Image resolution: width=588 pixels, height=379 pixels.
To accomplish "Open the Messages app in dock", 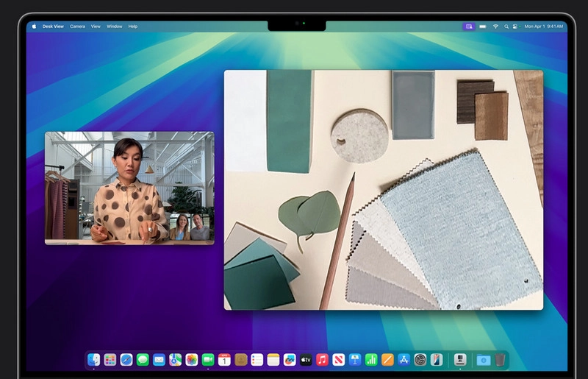I will click(x=143, y=360).
